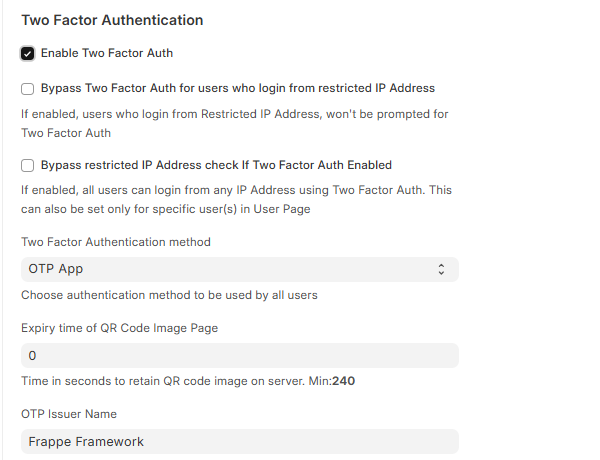Click the 'OTP Issuer Name' field label

69,414
